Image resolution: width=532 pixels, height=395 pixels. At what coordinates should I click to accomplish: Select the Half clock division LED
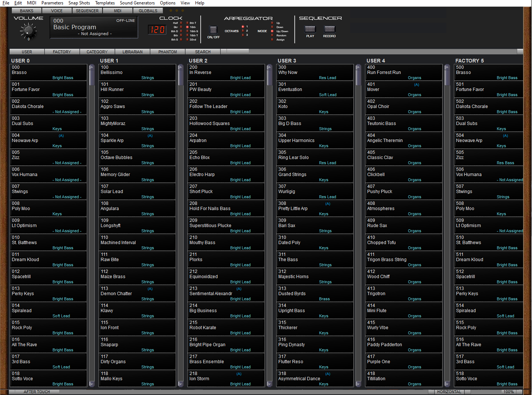(181, 23)
